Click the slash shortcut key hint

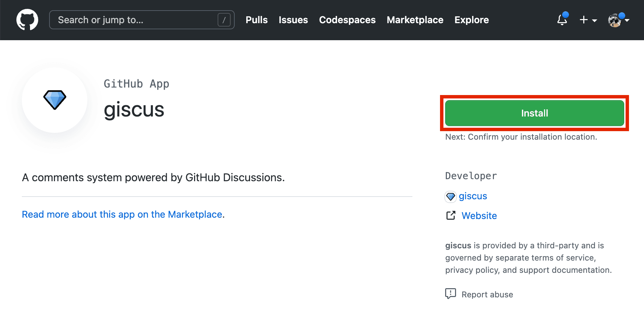224,20
